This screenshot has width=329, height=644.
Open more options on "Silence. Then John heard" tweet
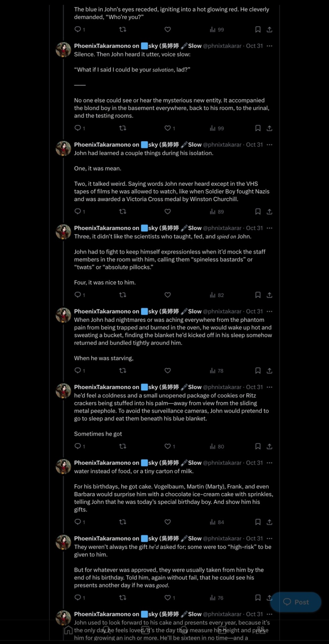(269, 46)
